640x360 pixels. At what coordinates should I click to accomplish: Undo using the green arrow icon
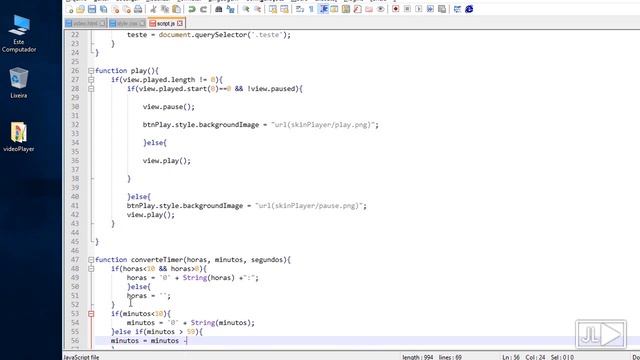pos(191,9)
